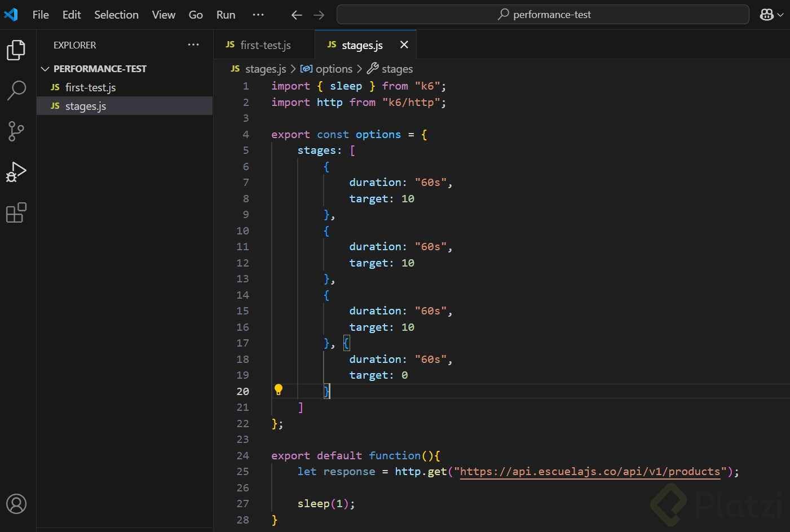Click the options breadcrumb item
Screen dimensions: 790x532
(x=334, y=69)
